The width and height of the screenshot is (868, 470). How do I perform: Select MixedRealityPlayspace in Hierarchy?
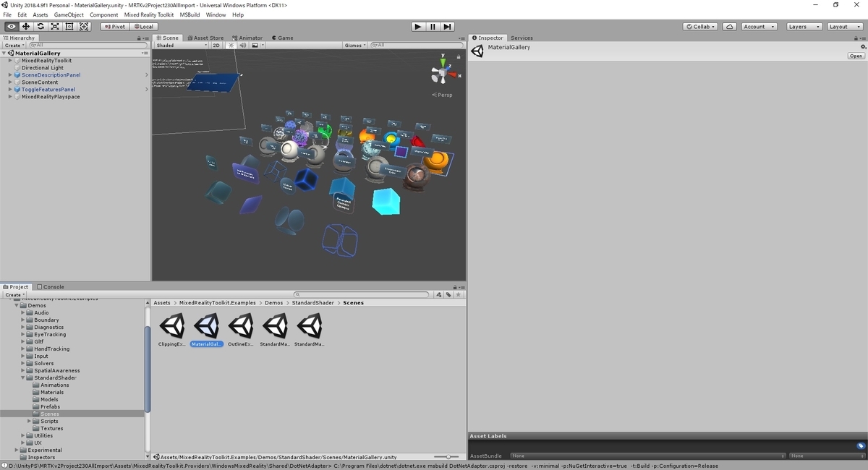click(x=51, y=97)
